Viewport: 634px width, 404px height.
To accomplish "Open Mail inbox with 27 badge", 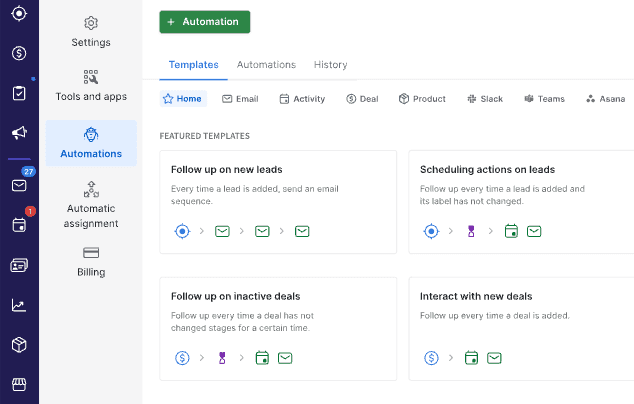I will pos(19,185).
